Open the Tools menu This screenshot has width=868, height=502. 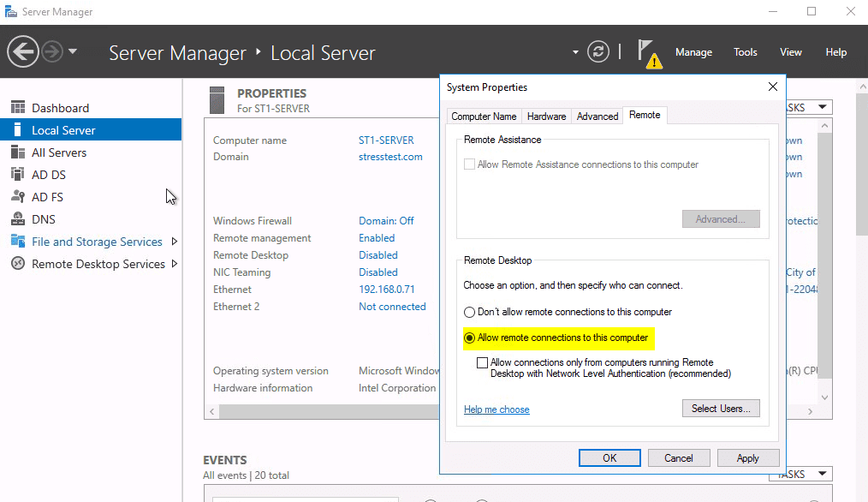745,51
